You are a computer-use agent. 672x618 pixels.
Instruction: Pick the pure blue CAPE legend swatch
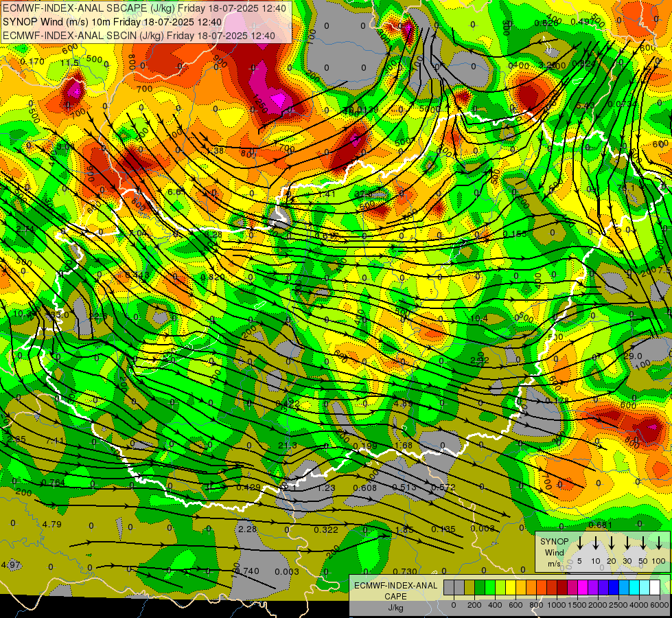(x=614, y=587)
